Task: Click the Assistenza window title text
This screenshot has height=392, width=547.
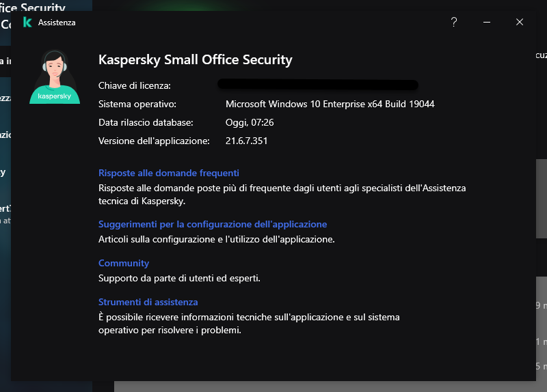Action: click(x=57, y=23)
